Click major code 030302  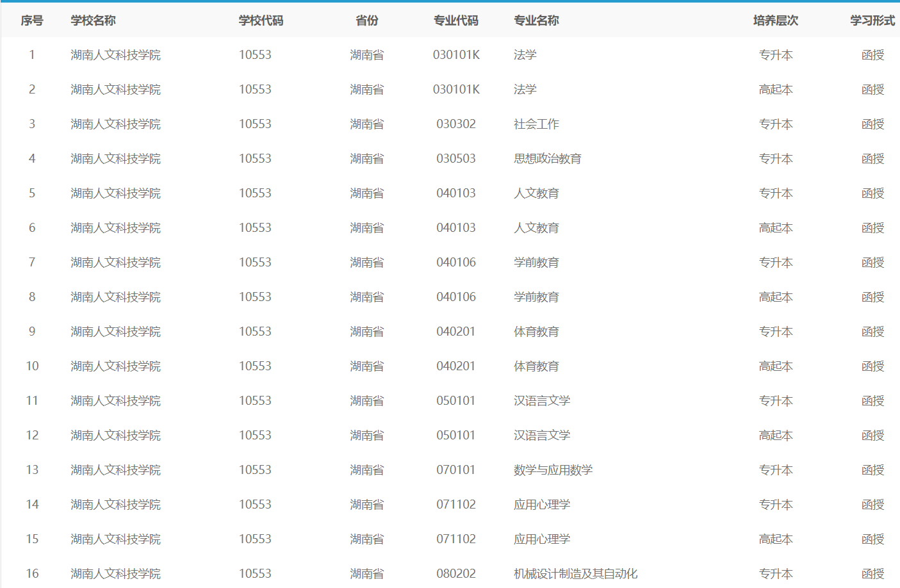(x=456, y=124)
